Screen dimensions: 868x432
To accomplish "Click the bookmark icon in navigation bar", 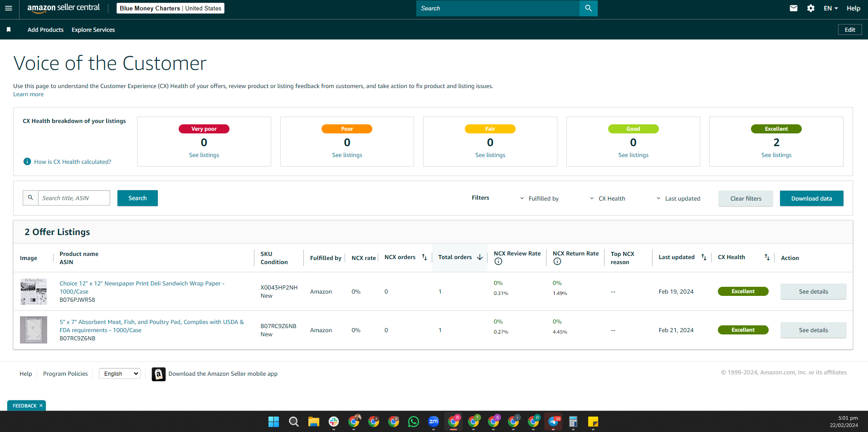I will point(9,29).
